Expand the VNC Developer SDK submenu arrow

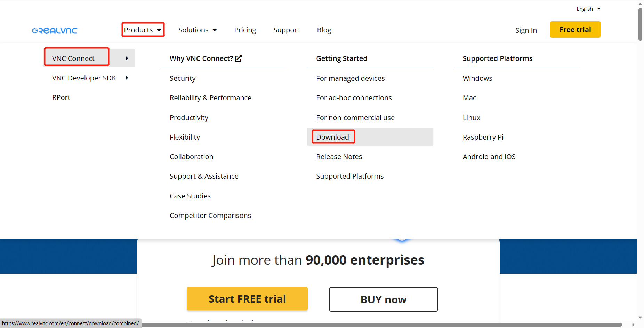[127, 78]
